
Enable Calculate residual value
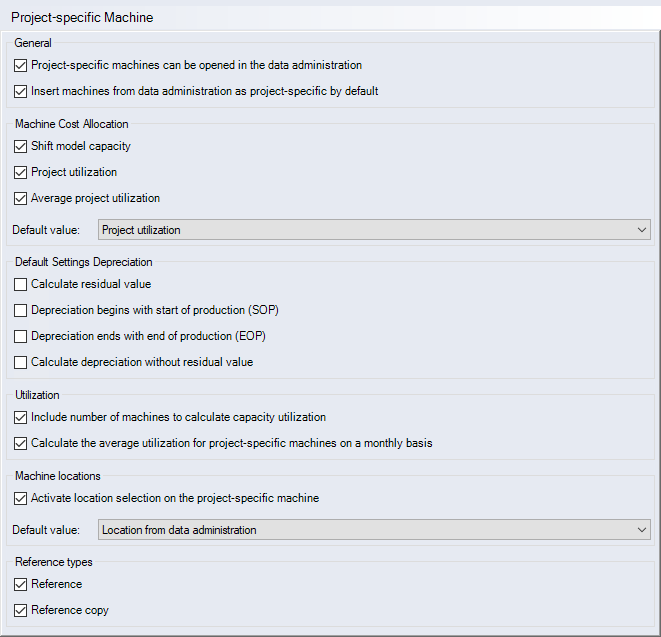[21, 284]
